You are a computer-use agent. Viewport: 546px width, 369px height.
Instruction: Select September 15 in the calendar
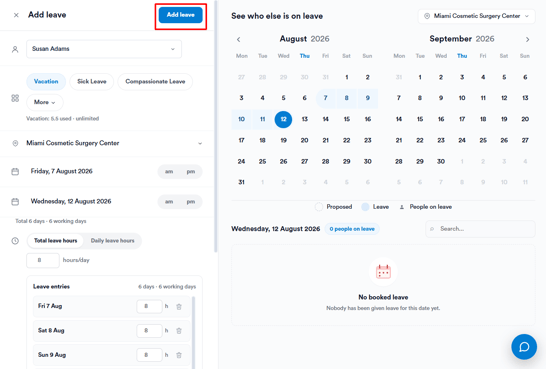click(420, 119)
